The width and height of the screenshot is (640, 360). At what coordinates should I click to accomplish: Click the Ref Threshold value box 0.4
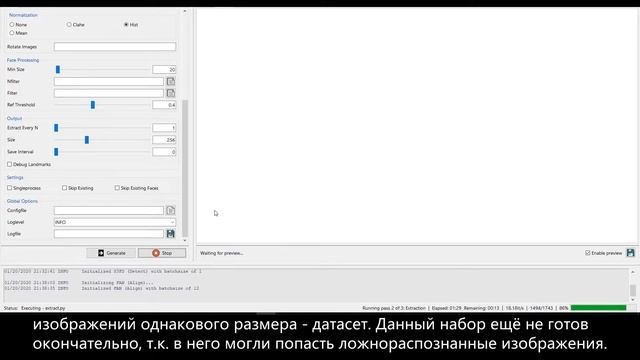[164, 105]
